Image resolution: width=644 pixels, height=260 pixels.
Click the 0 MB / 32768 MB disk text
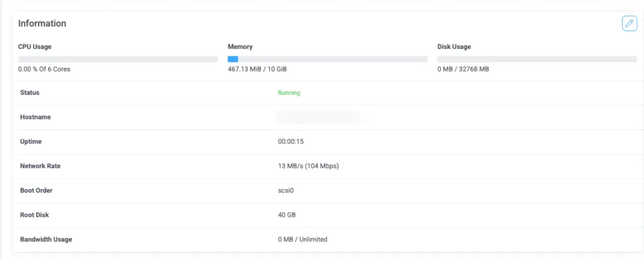pos(463,69)
